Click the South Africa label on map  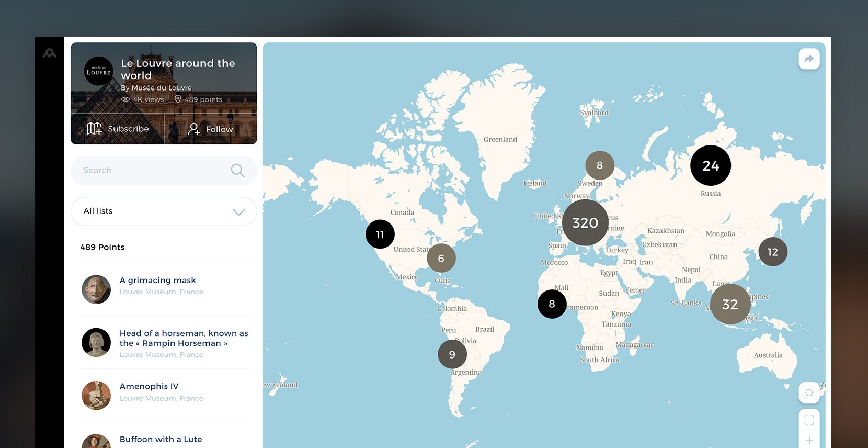[x=600, y=360]
